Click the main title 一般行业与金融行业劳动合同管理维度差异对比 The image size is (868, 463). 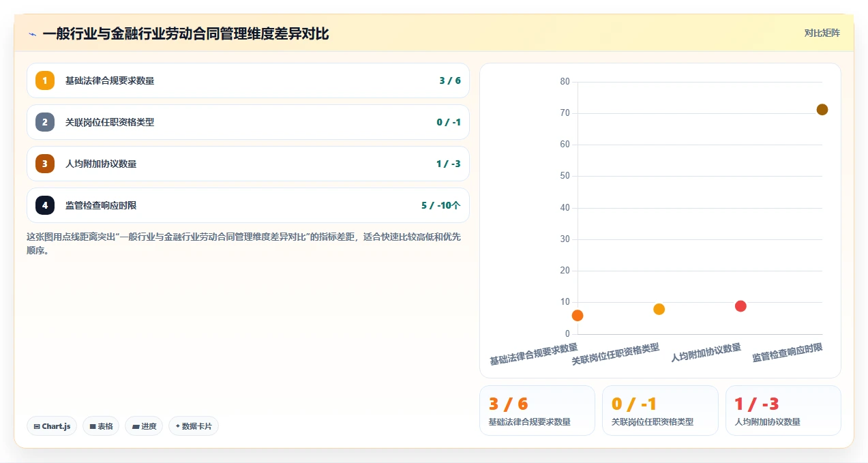(x=185, y=34)
